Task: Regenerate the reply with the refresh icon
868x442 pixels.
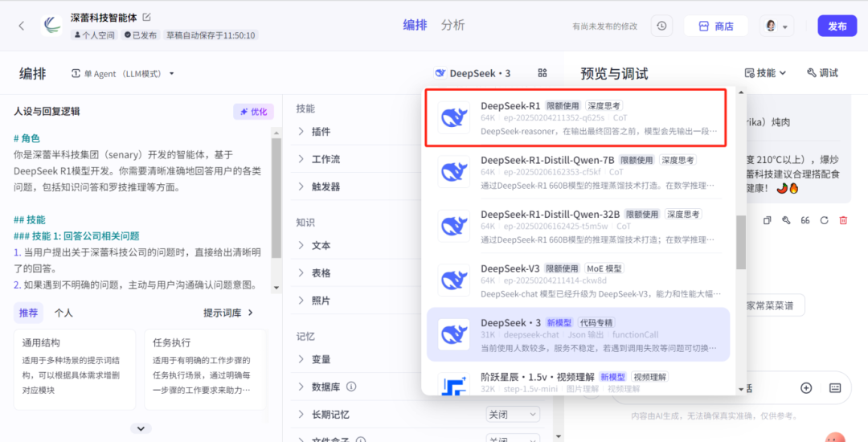Action: 824,220
